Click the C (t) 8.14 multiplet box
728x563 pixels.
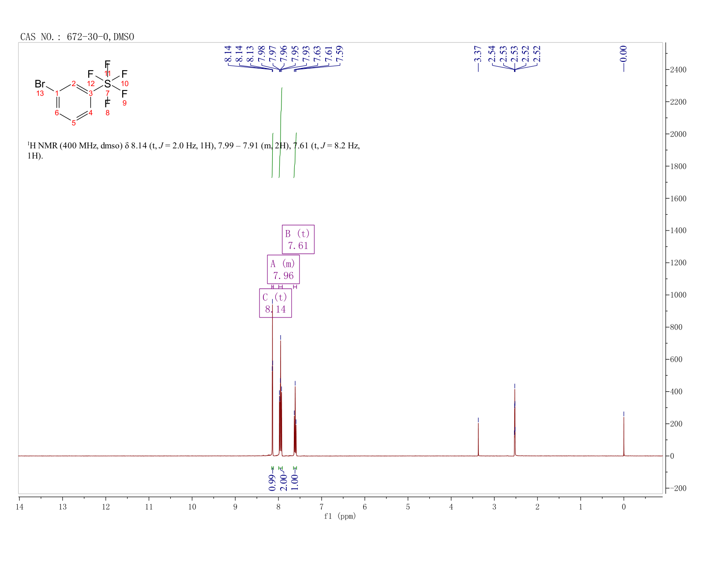tap(275, 303)
